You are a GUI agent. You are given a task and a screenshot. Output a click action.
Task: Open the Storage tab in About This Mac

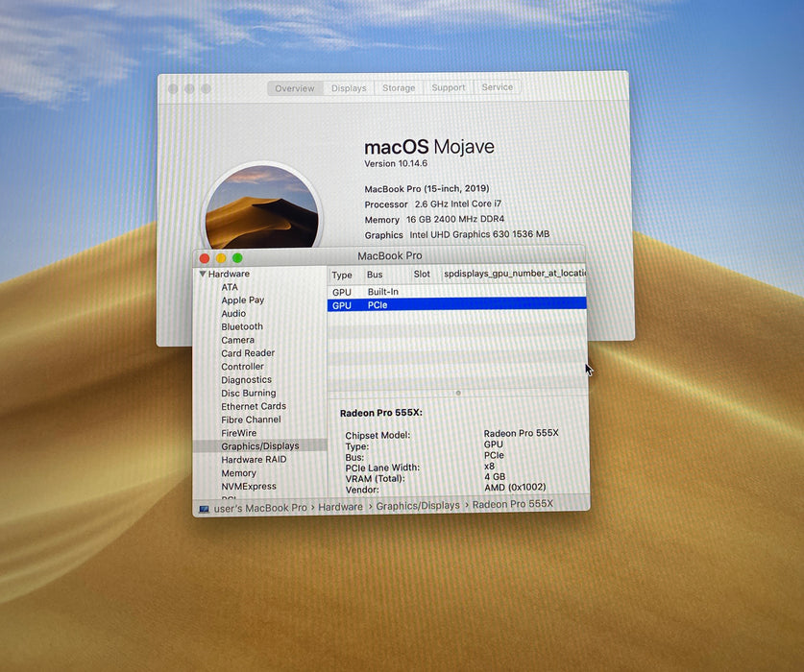point(399,87)
